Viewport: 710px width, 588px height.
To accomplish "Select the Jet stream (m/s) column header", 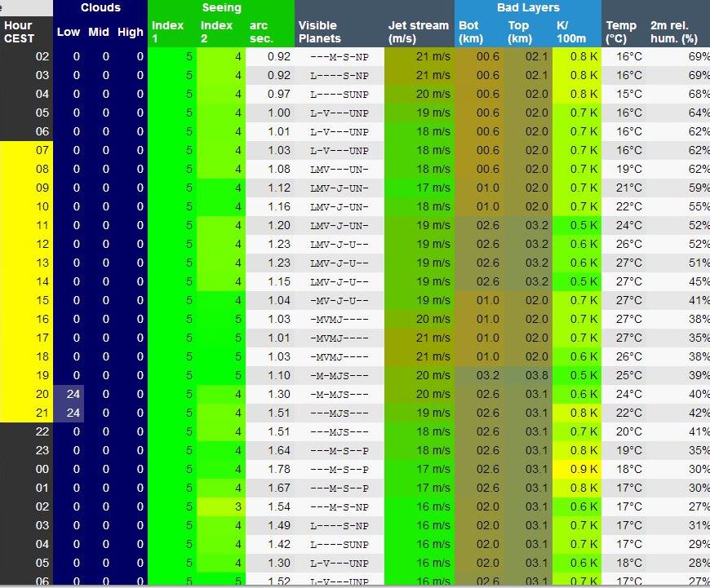I will pos(418,32).
